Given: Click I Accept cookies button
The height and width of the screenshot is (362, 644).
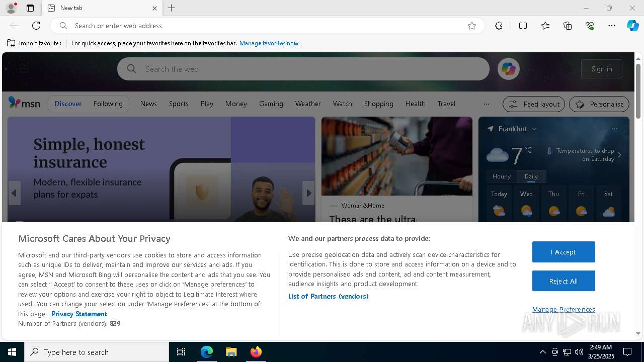Looking at the screenshot, I should [x=563, y=252].
